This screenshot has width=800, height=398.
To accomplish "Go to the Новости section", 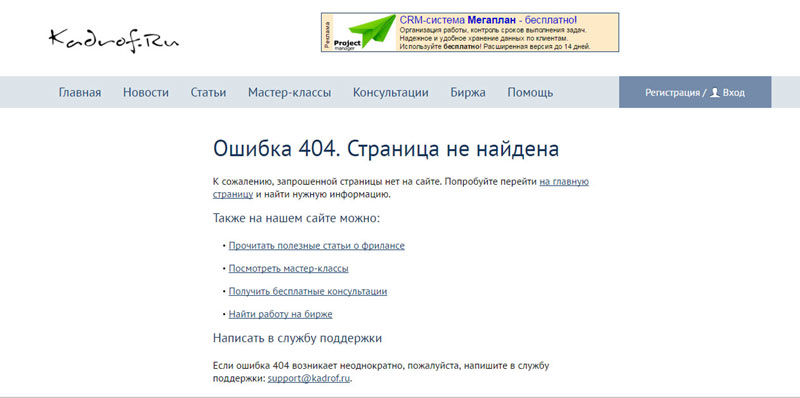I will click(146, 93).
